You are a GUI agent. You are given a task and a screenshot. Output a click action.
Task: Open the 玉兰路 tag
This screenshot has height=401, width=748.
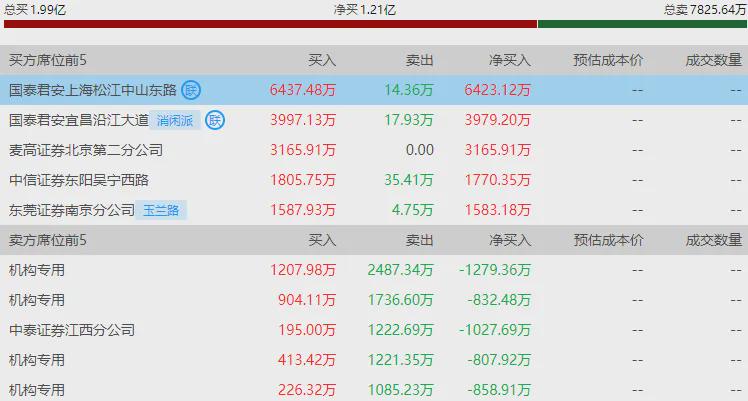pos(161,210)
